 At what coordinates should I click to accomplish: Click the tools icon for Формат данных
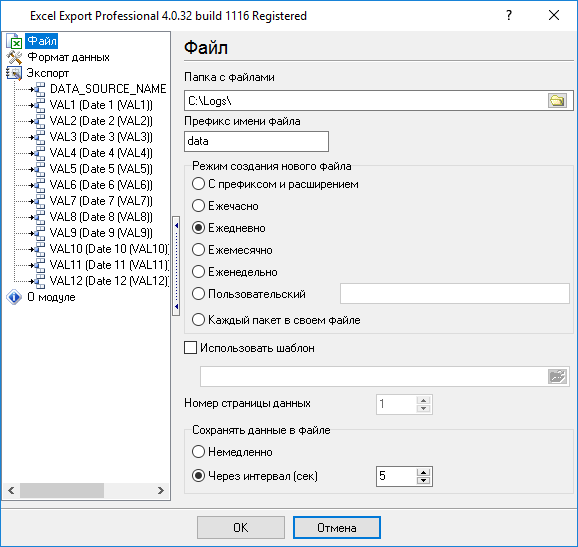pyautogui.click(x=14, y=57)
